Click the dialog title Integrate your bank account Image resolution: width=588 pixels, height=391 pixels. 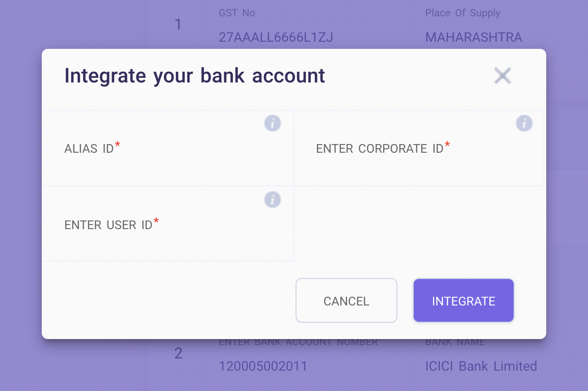(195, 75)
